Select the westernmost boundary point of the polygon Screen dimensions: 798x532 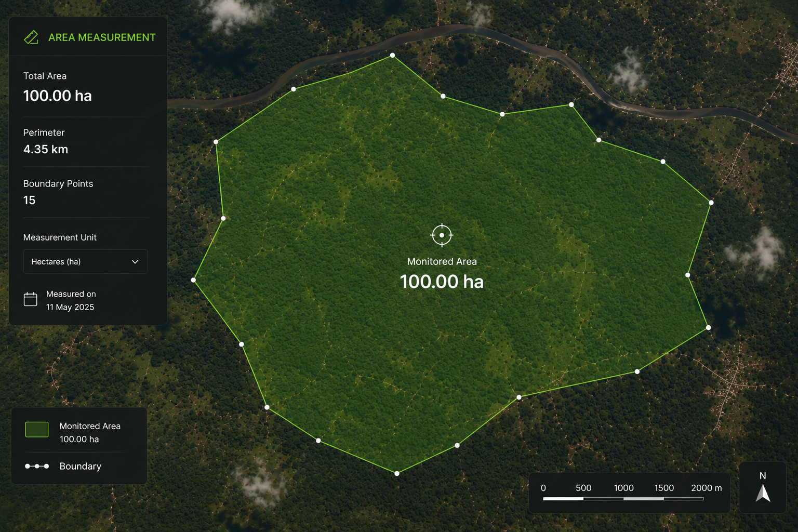point(193,280)
